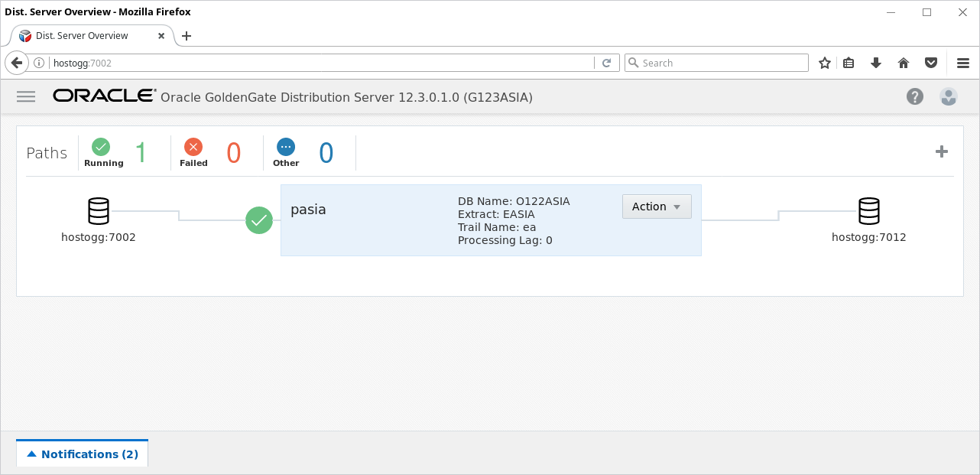Open Firefox downloads arrow icon
This screenshot has height=475, width=980.
point(876,63)
